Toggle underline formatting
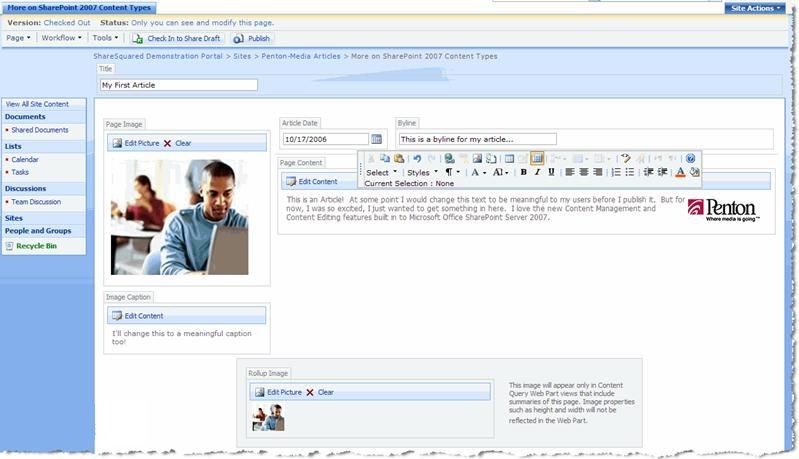The height and width of the screenshot is (459, 799). pos(551,172)
